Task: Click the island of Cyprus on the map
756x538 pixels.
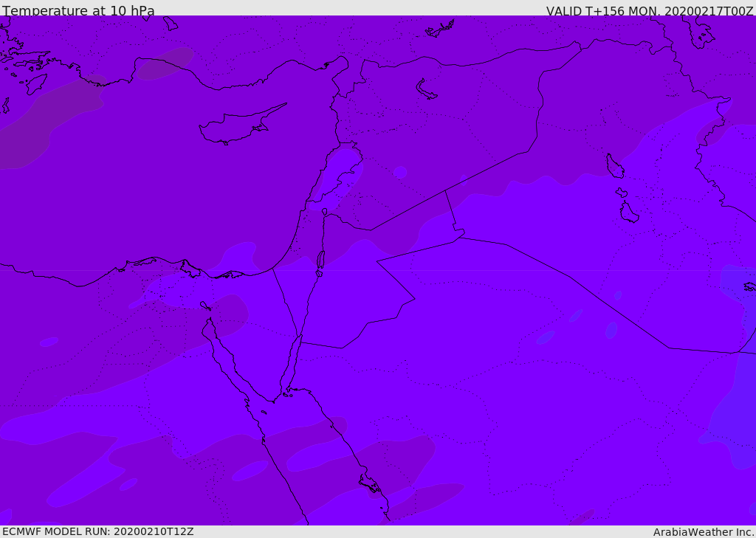Action: (x=241, y=125)
